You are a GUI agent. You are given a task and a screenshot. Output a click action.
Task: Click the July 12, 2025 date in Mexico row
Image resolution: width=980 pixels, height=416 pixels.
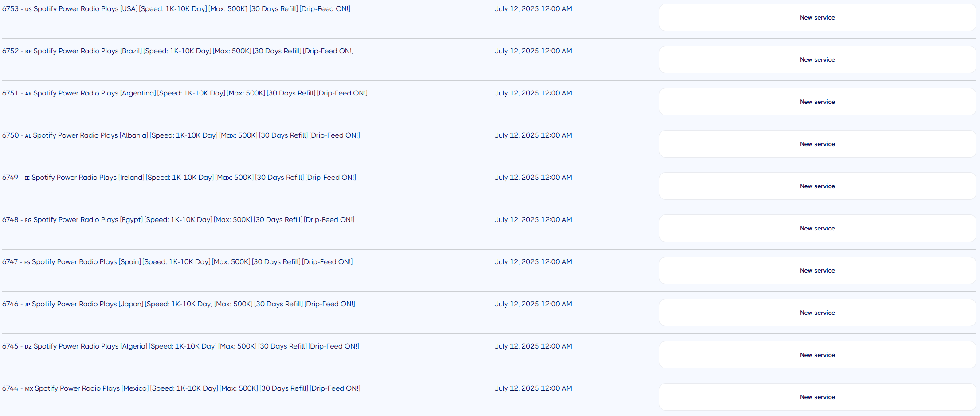tap(533, 388)
